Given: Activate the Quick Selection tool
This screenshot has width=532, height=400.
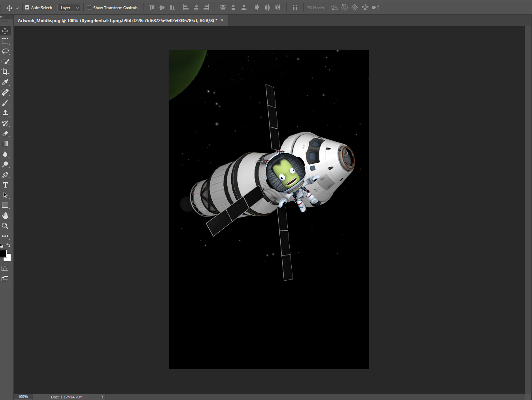Looking at the screenshot, I should point(5,62).
